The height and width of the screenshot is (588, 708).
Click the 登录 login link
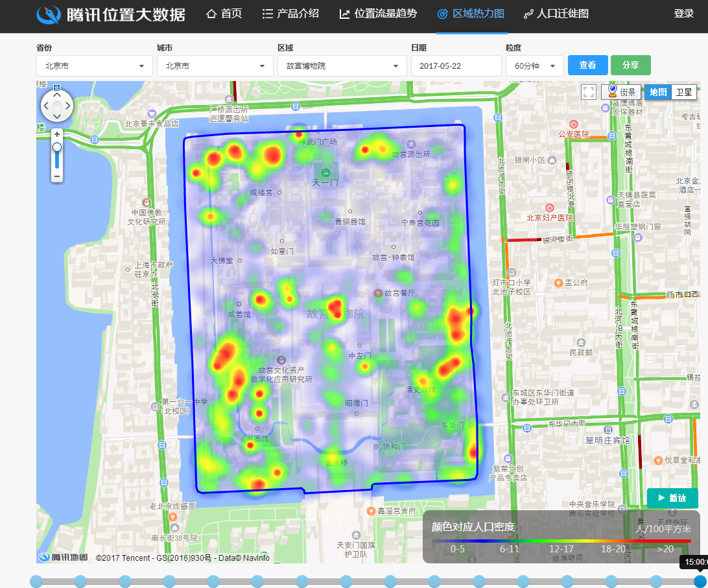pos(683,14)
